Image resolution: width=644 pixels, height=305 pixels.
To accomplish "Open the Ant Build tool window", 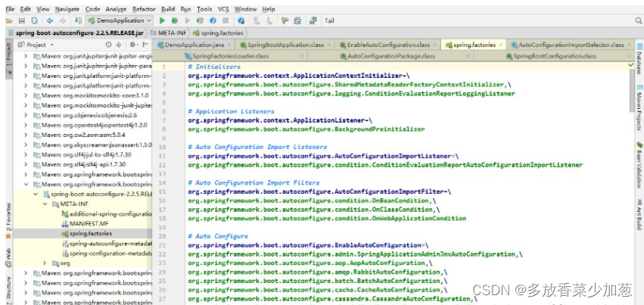I will coord(639,214).
